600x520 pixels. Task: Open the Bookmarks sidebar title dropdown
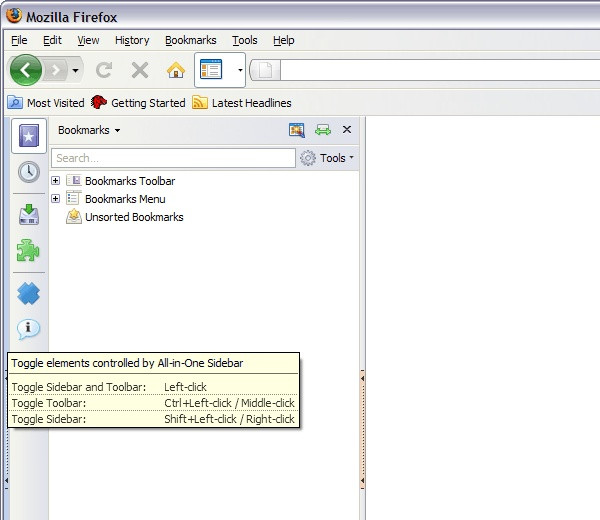click(x=89, y=130)
